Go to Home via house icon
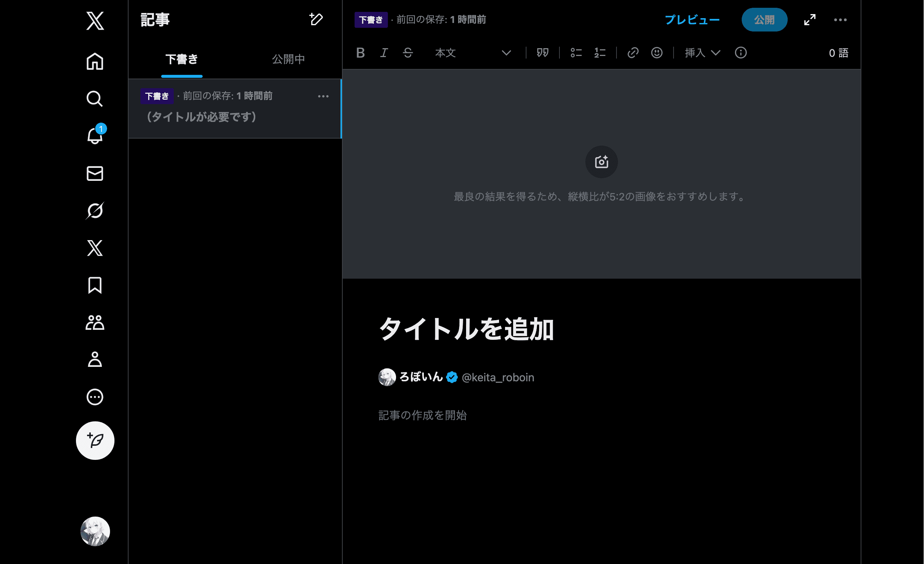924x564 pixels. click(x=95, y=61)
